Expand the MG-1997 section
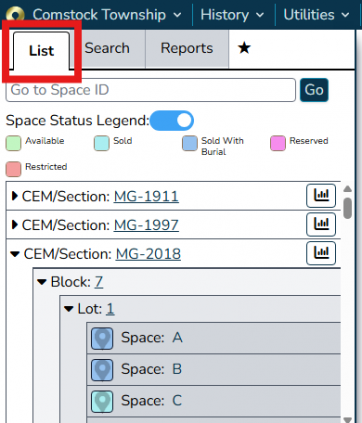362x423 pixels. click(x=14, y=225)
